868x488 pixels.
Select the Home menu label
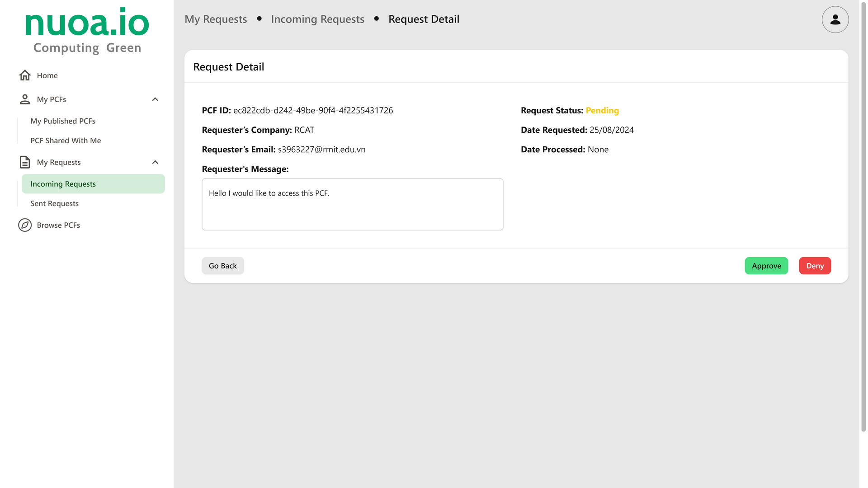47,75
